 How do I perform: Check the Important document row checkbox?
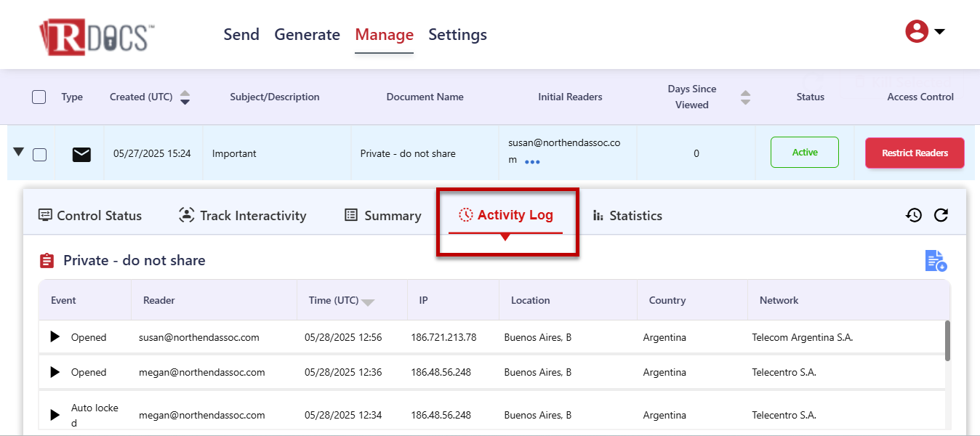40,154
